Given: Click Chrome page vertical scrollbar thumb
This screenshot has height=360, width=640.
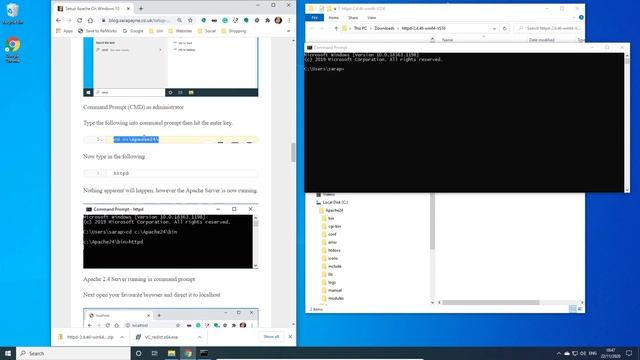Looking at the screenshot, I should pos(293,152).
